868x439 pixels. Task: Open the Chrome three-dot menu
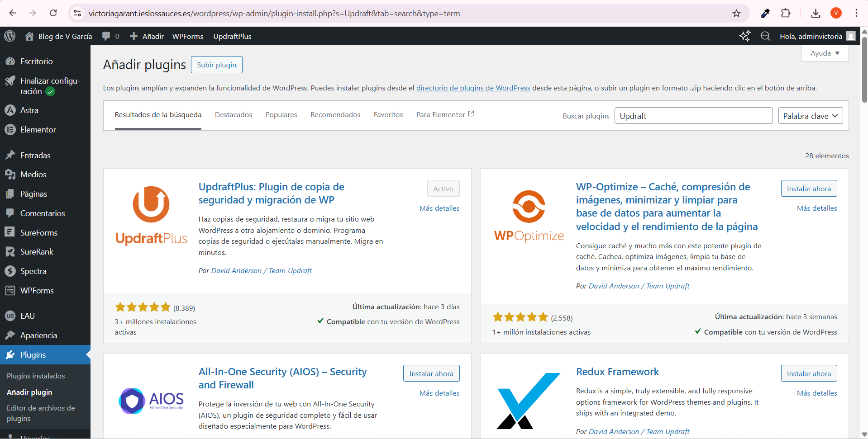pyautogui.click(x=856, y=13)
